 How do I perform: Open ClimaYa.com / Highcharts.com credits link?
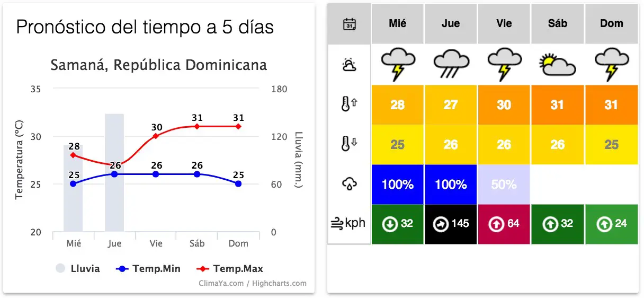pos(253,283)
